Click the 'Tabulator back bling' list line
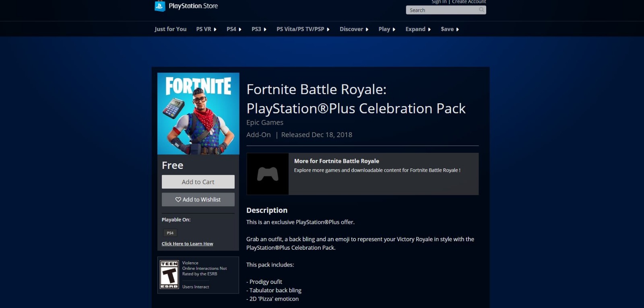The image size is (644, 308). coord(274,290)
